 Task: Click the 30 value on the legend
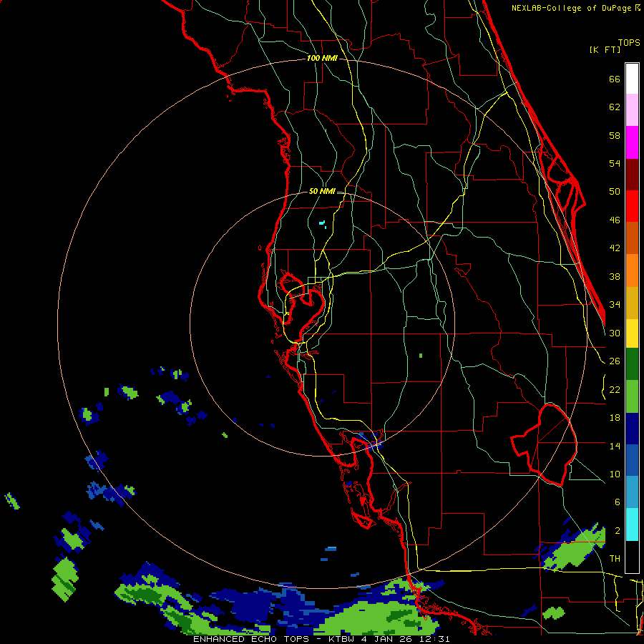[x=615, y=333]
